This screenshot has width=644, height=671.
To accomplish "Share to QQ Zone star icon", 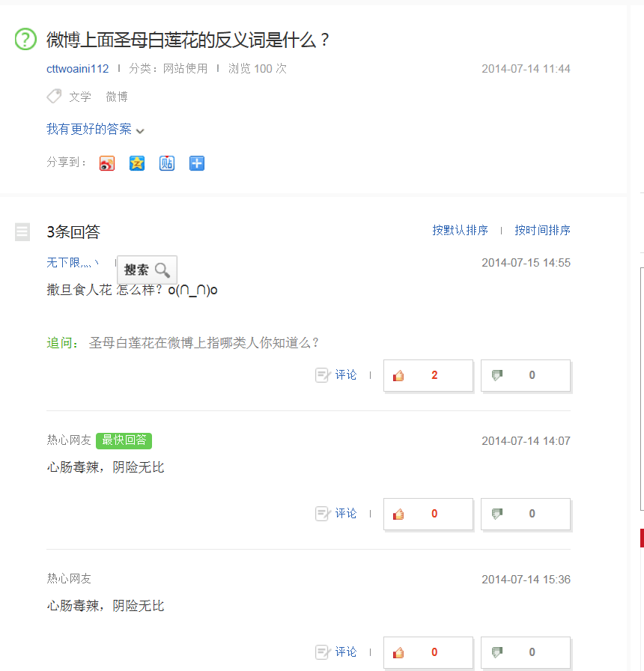I will 137,163.
